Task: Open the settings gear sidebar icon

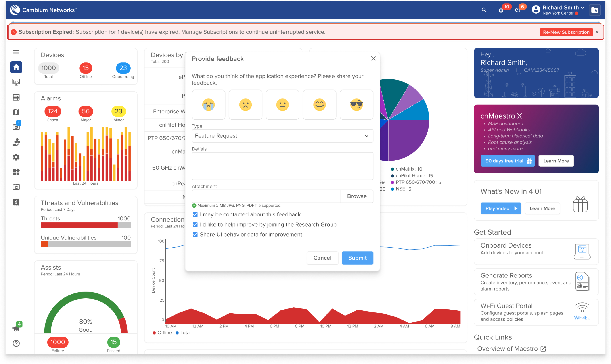Action: [16, 157]
